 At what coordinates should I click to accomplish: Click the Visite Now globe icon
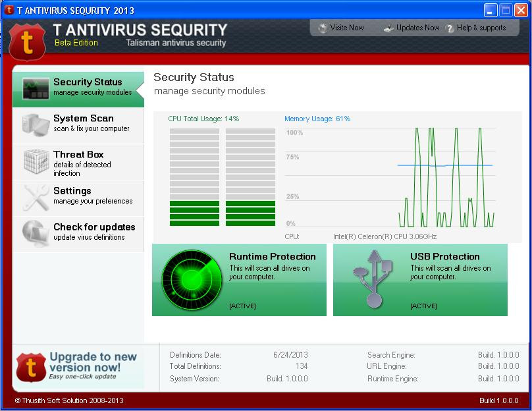click(322, 28)
